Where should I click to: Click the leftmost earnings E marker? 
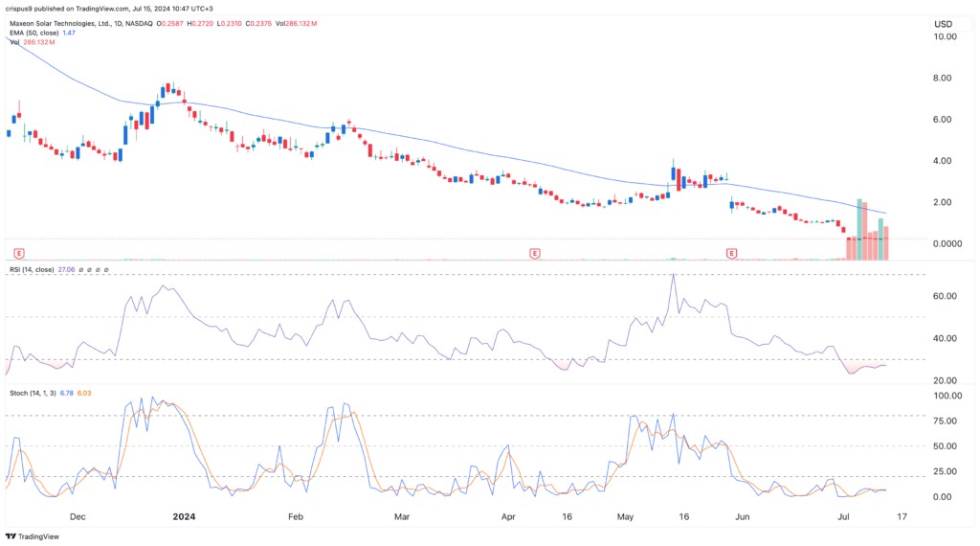pos(18,253)
